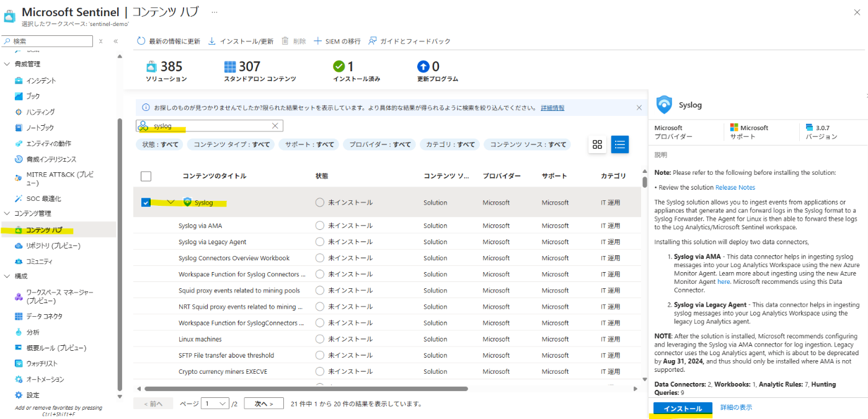Collapse the sidebar with double chevron
The width and height of the screenshot is (868, 419).
point(115,41)
